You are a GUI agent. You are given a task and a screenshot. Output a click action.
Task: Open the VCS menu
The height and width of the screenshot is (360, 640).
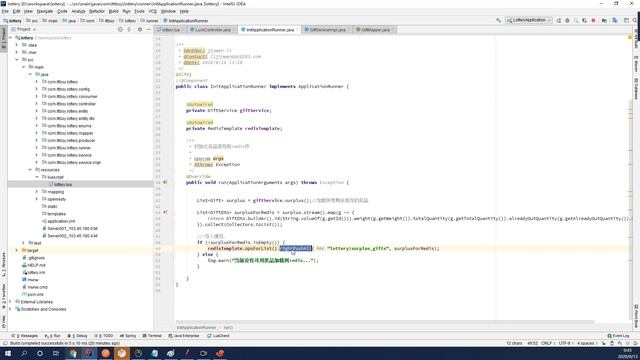pyautogui.click(x=152, y=11)
